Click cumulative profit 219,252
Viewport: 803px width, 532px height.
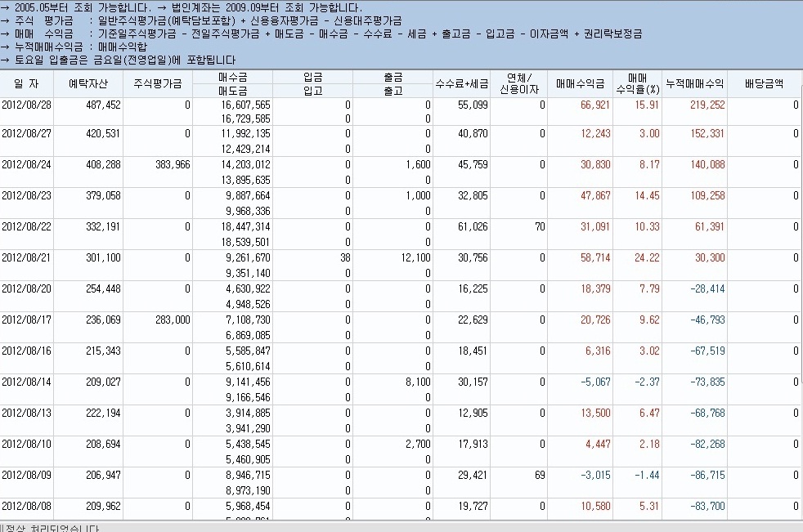pos(707,105)
